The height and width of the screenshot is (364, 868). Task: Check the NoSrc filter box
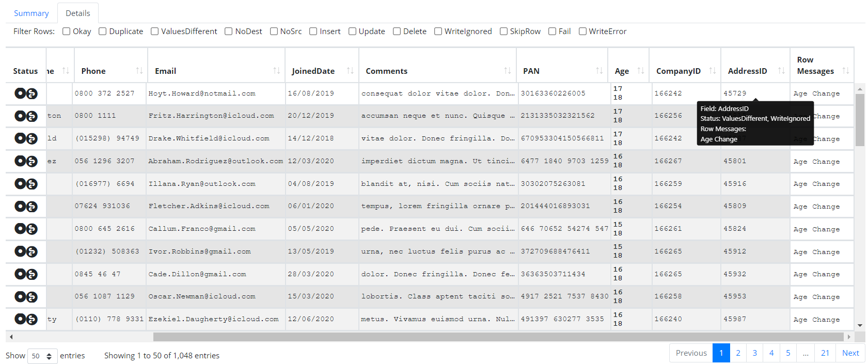pyautogui.click(x=274, y=31)
